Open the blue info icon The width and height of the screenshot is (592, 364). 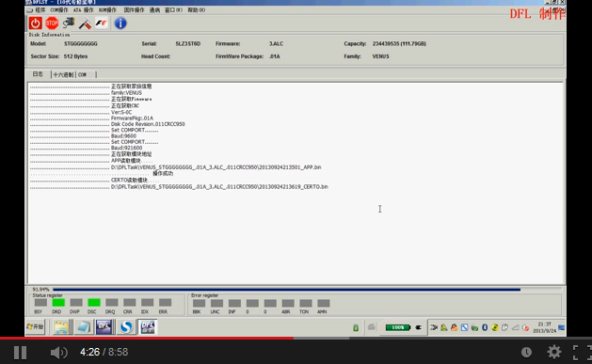(120, 24)
